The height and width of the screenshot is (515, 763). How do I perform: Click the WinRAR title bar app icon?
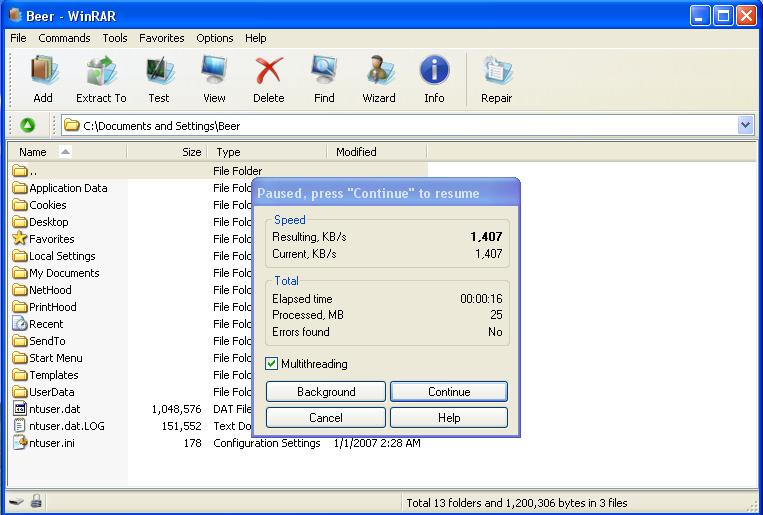tap(15, 16)
